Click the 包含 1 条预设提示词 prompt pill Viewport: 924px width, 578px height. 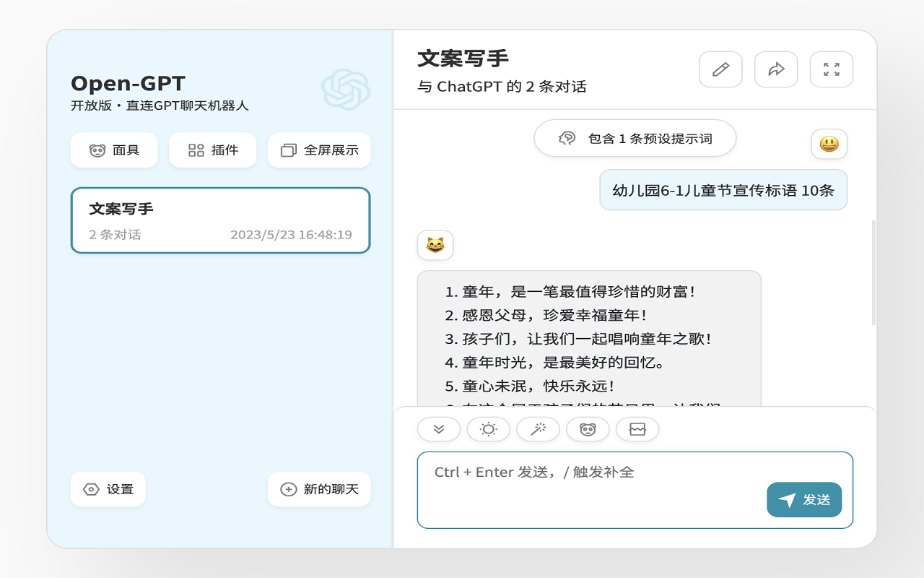(635, 138)
